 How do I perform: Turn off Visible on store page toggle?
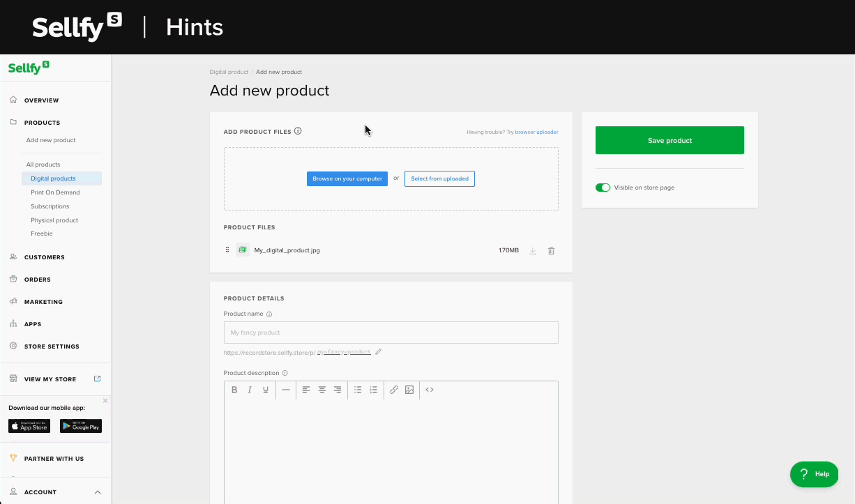click(603, 188)
